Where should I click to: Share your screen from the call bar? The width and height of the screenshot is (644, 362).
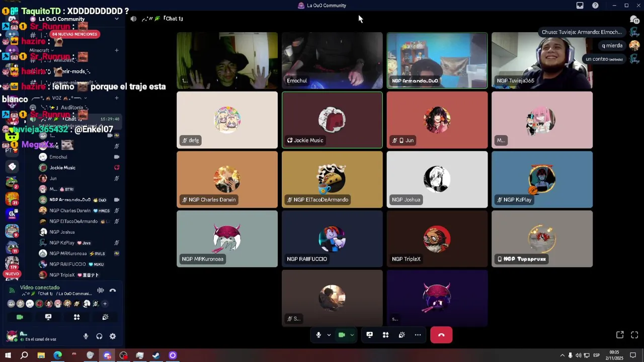pos(369,335)
